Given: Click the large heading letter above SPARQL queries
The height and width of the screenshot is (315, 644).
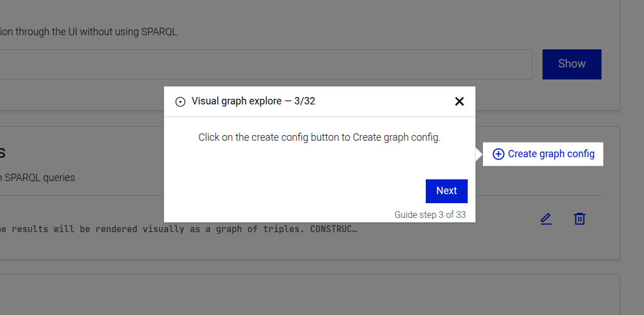Looking at the screenshot, I should [x=2, y=153].
